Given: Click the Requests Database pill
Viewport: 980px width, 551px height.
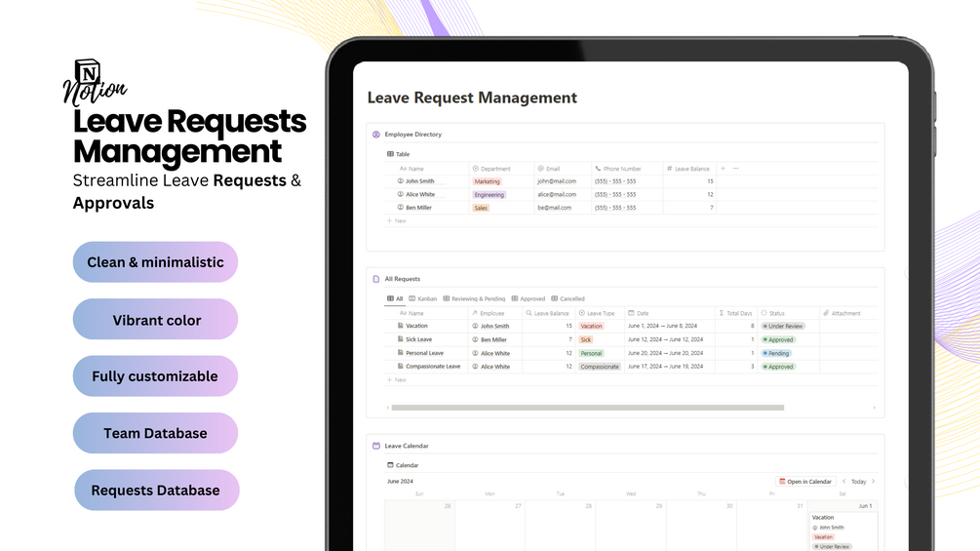Looking at the screenshot, I should pyautogui.click(x=156, y=491).
